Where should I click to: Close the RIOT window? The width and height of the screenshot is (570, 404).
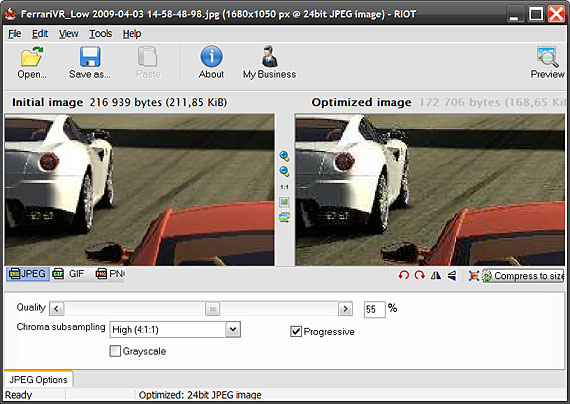[557, 14]
